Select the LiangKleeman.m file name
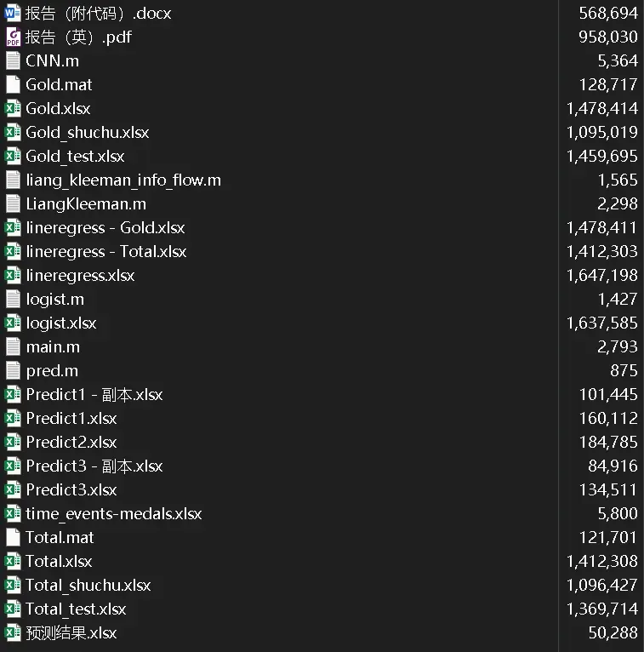 point(86,203)
